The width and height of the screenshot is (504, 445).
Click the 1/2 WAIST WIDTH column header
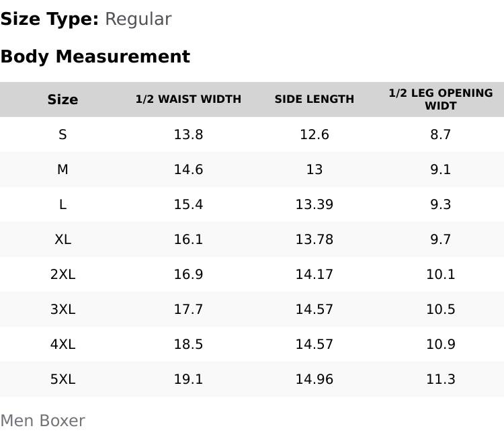click(188, 99)
